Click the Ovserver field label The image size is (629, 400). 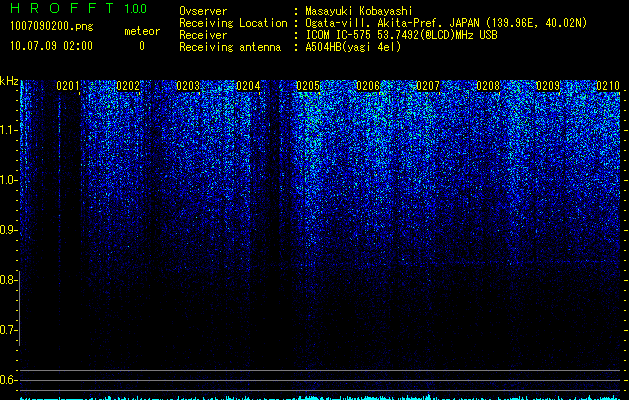click(x=203, y=11)
